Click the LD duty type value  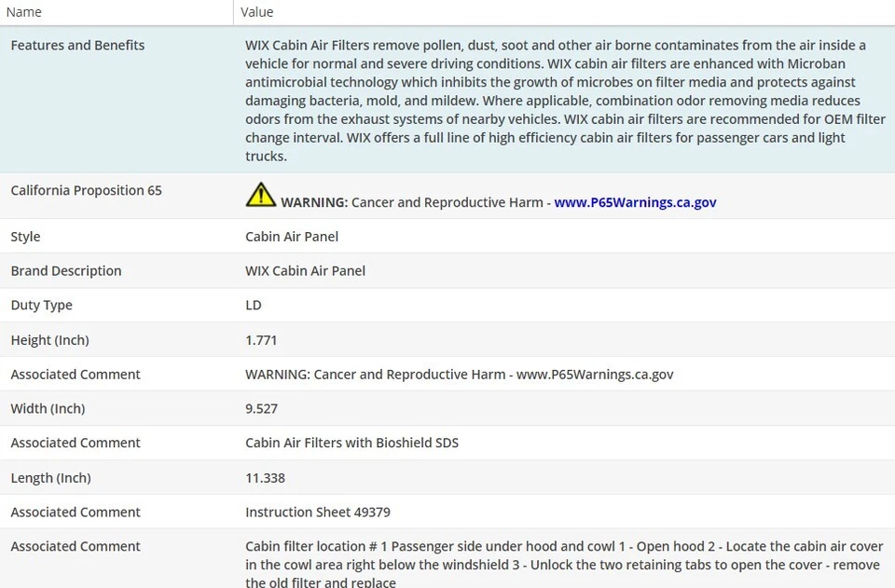(254, 306)
